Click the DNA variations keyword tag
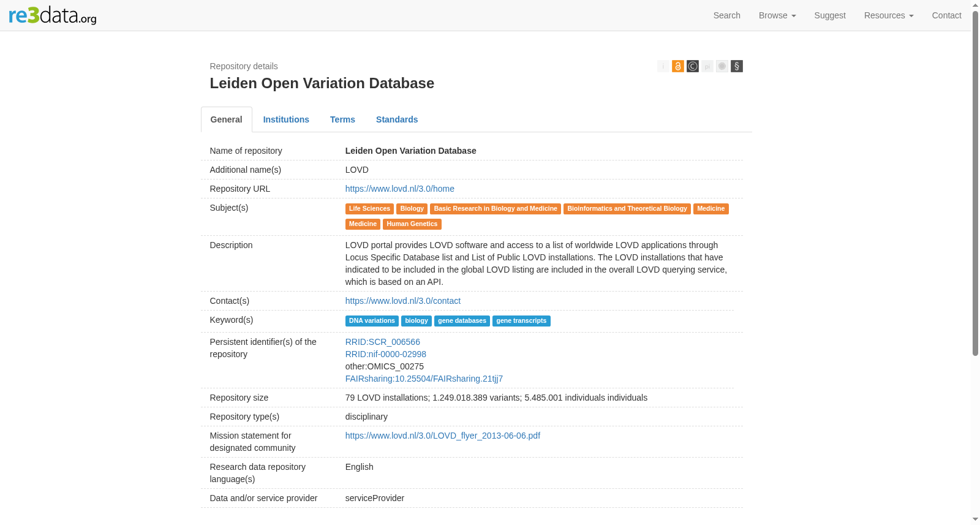 coord(372,321)
